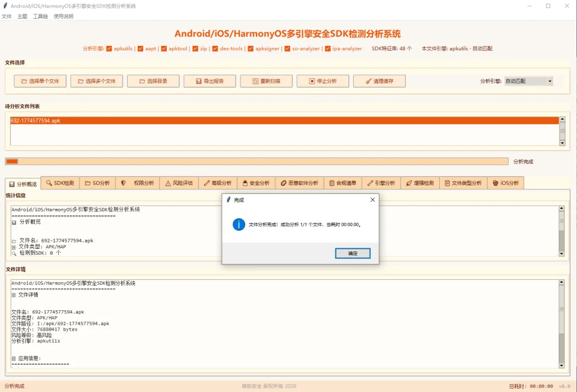
Task: Click 统计信息 scrollbar down arrow
Action: click(562, 254)
